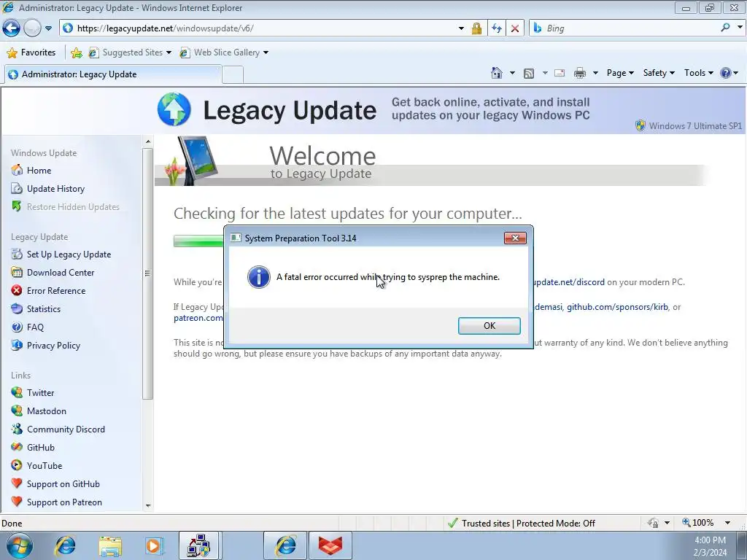
Task: Open the zoom level 100% dropdown
Action: point(727,523)
